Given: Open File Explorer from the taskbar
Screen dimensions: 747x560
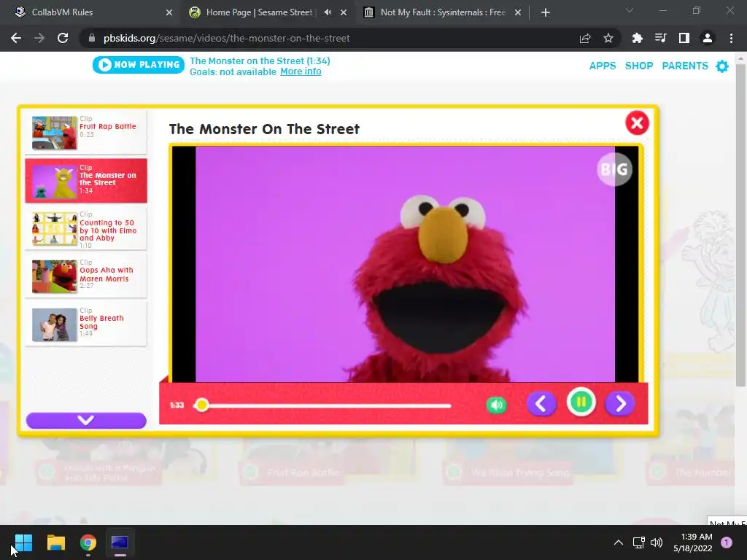Looking at the screenshot, I should tap(55, 542).
